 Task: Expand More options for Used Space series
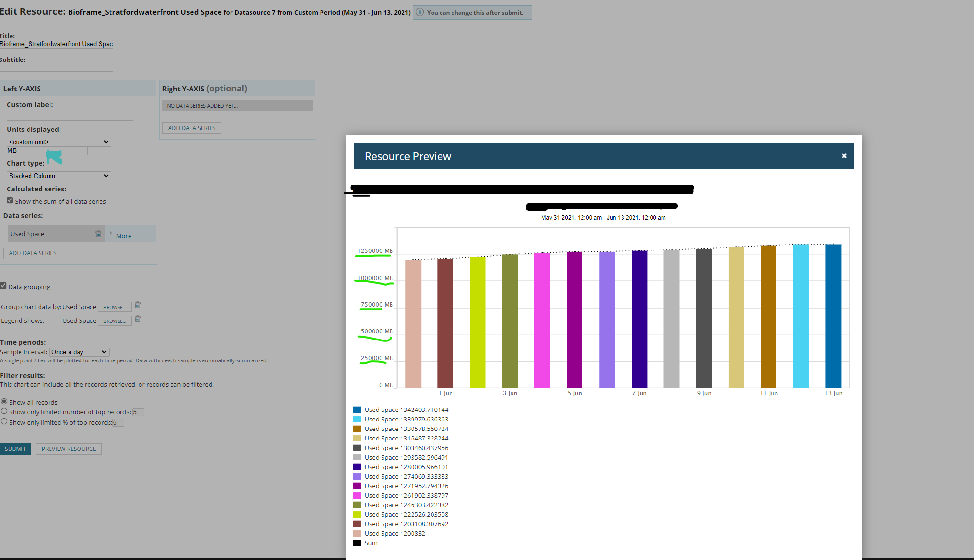pyautogui.click(x=123, y=236)
